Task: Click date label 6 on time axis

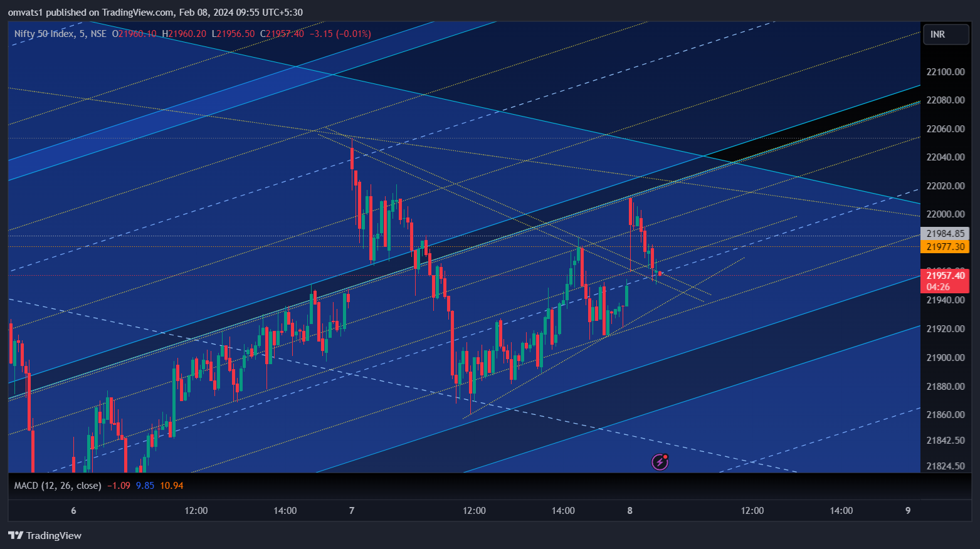Action: [x=73, y=511]
